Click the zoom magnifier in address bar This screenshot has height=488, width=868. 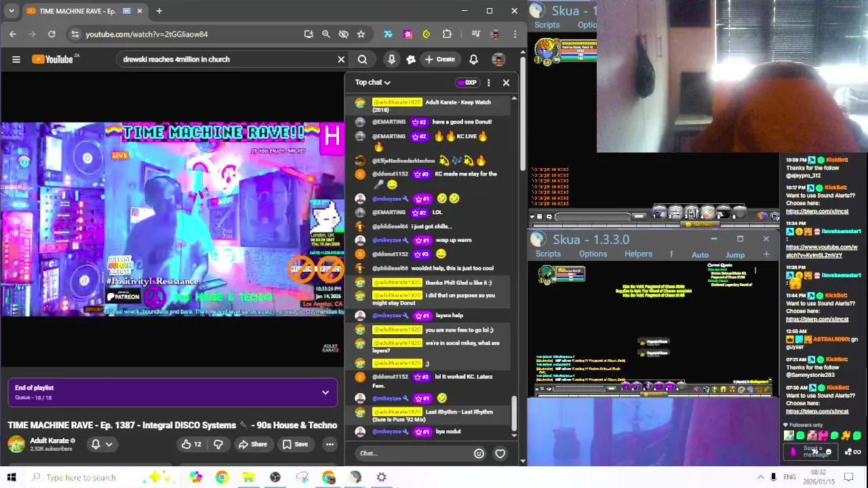click(x=325, y=34)
